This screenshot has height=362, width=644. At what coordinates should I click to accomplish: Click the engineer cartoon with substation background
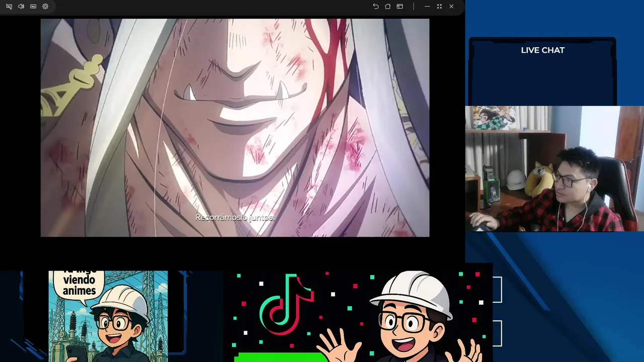pos(108,316)
